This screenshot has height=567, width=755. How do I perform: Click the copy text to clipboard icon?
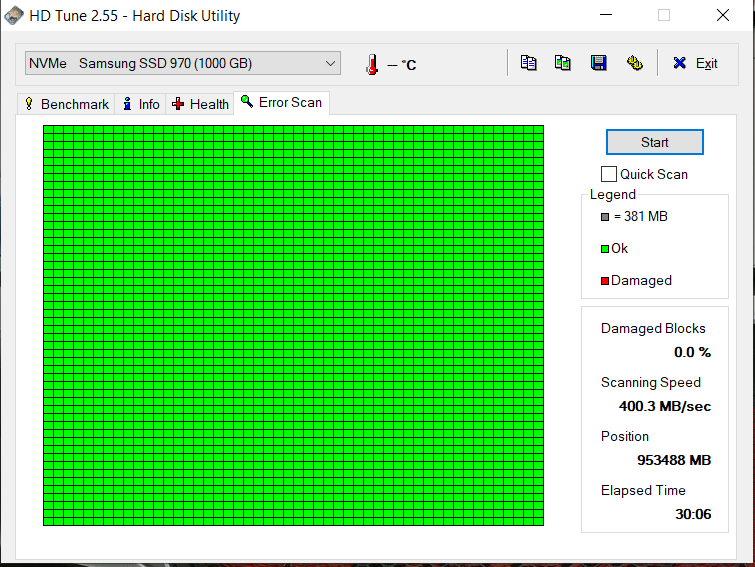(529, 63)
